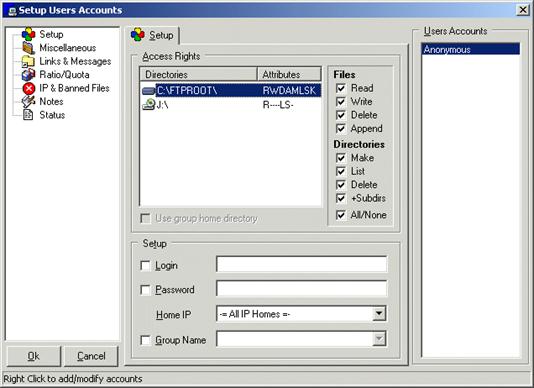This screenshot has height=388, width=534.
Task: Open the Miscellaneous settings icon in sidebar
Action: point(28,48)
